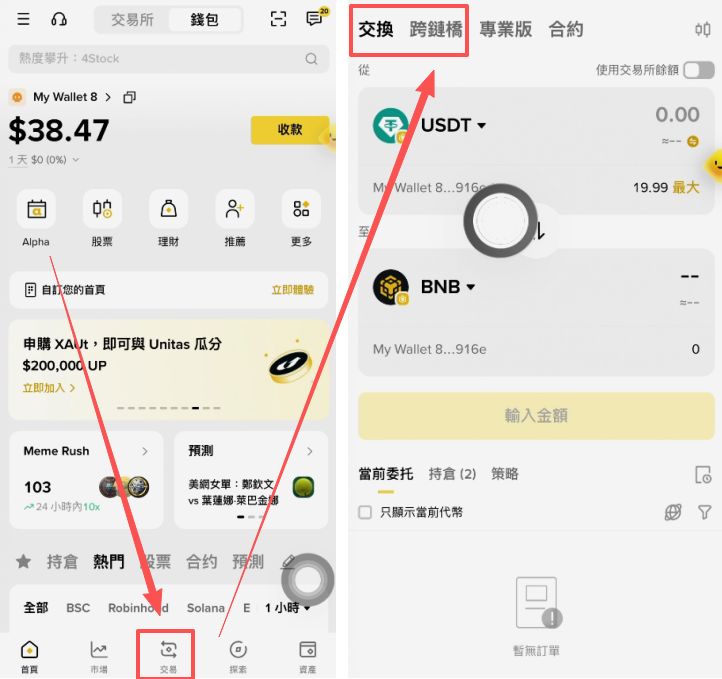This screenshot has width=722, height=679.
Task: Tap the 0.00 amount input
Action: [677, 115]
